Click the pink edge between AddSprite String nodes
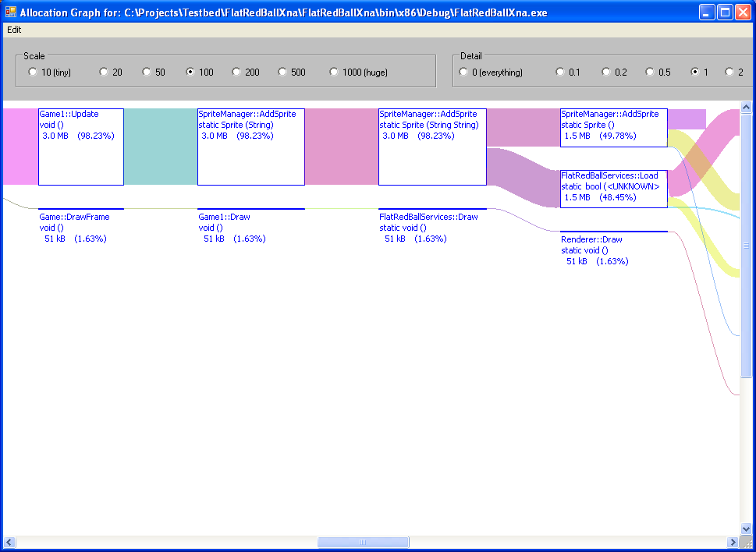Image resolution: width=756 pixels, height=552 pixels. 342,147
